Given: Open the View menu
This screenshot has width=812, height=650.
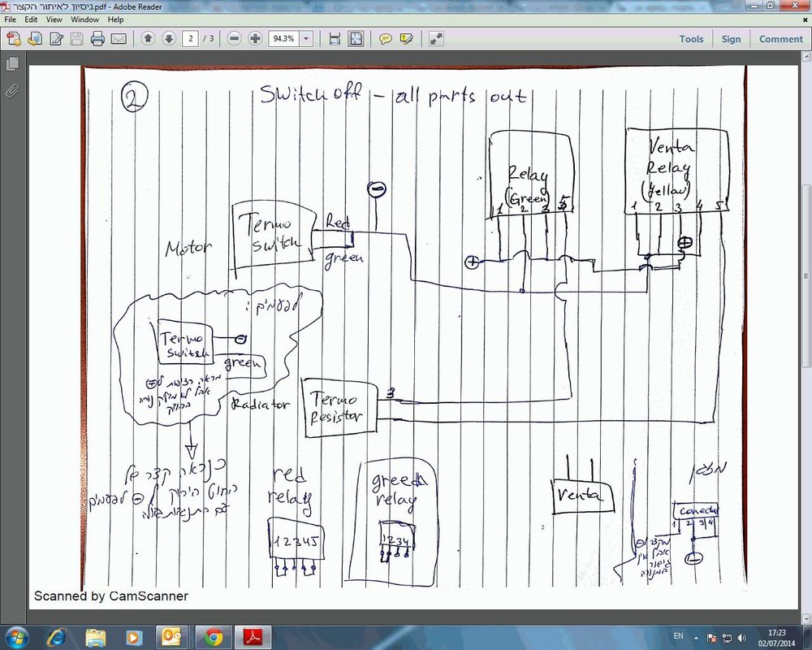Looking at the screenshot, I should click(54, 19).
